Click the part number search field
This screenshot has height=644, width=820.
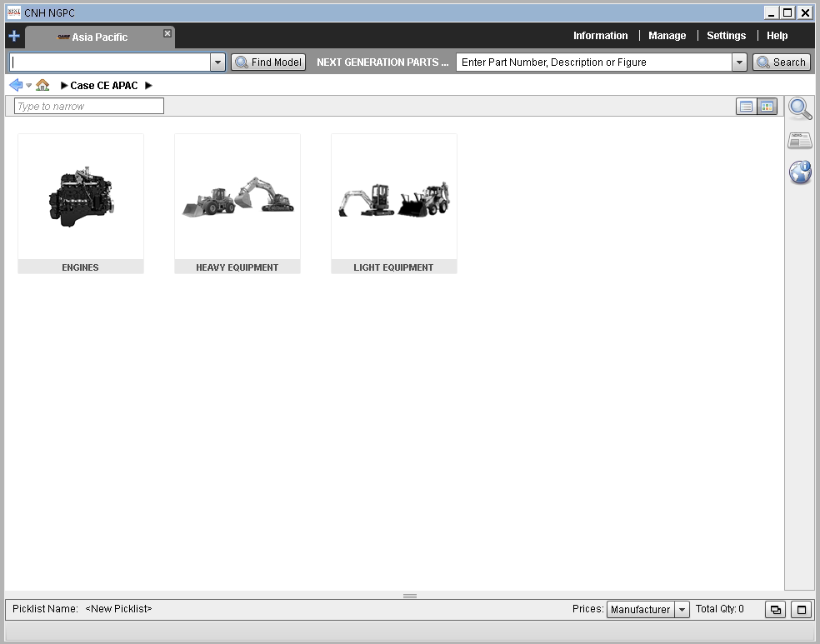click(x=594, y=62)
